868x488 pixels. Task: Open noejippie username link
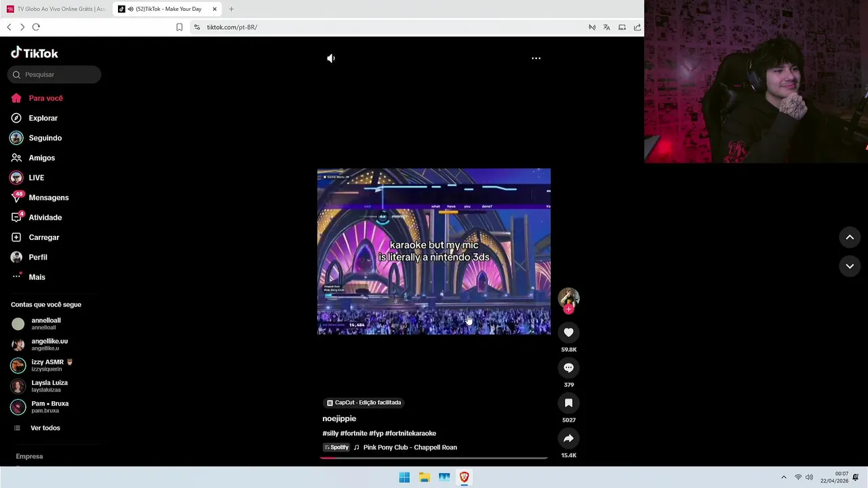(339, 419)
